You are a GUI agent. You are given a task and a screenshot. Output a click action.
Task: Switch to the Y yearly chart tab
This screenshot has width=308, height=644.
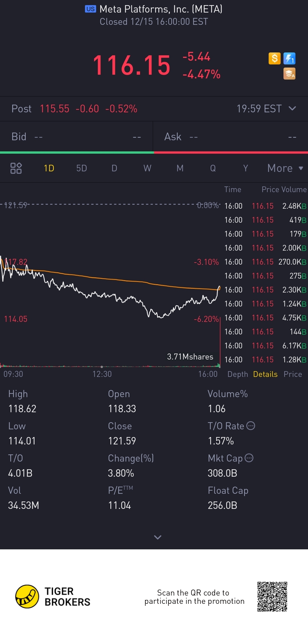[246, 168]
